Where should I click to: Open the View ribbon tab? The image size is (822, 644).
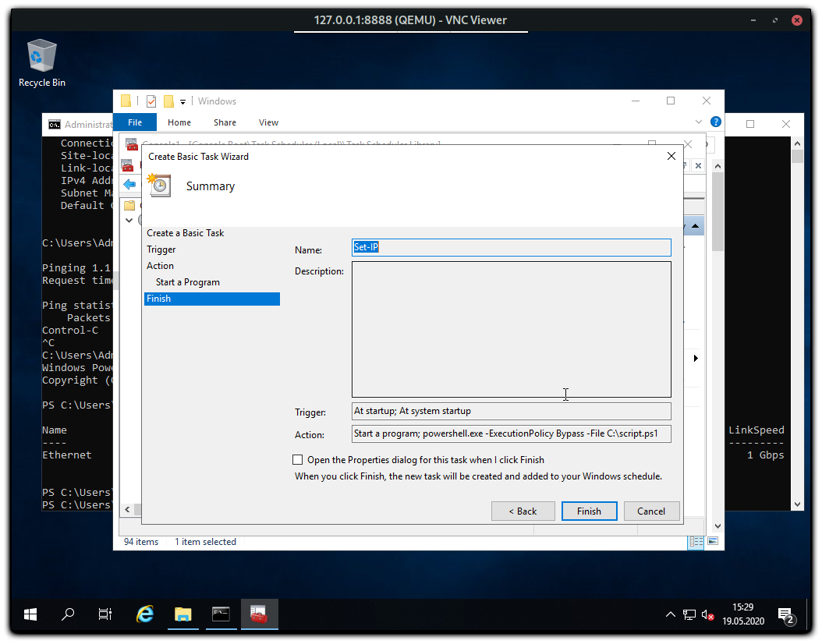pos(268,122)
